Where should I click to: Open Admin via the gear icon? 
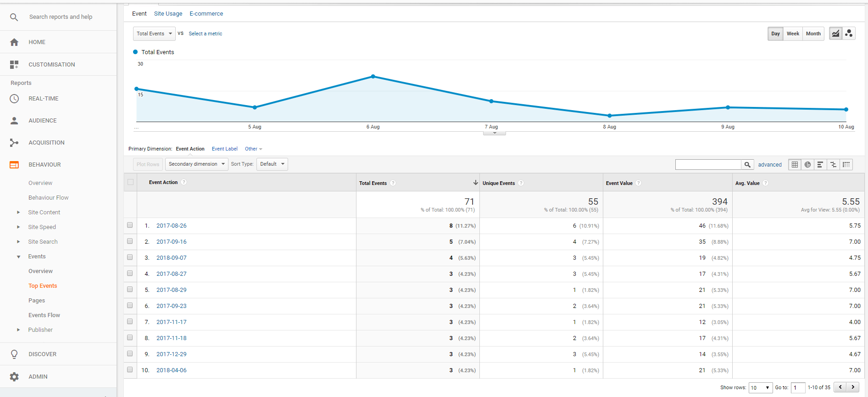(x=14, y=376)
